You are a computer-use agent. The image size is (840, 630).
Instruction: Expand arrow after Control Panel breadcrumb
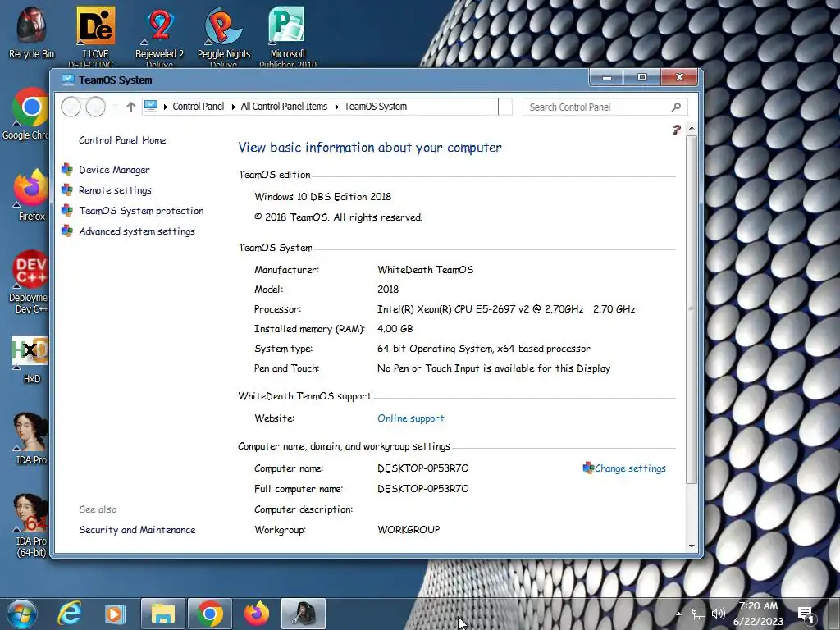click(234, 107)
